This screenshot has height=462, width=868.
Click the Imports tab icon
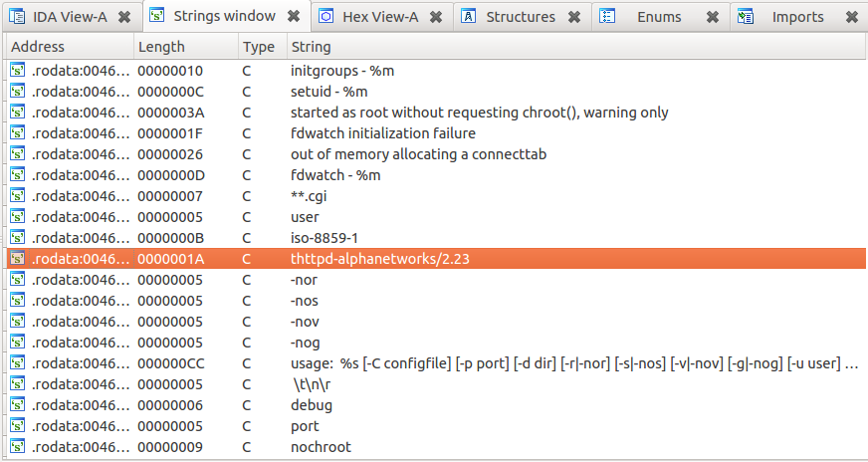(748, 17)
